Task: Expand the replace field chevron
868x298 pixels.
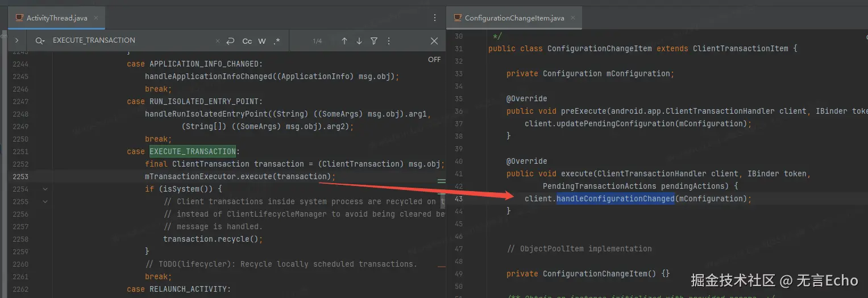Action: (17, 41)
